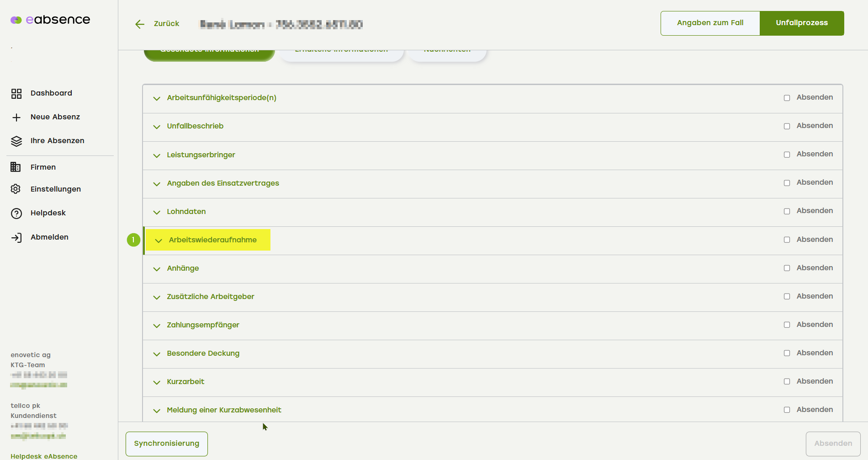Click the plus icon for Neue Absenz
This screenshot has width=868, height=460.
point(16,118)
